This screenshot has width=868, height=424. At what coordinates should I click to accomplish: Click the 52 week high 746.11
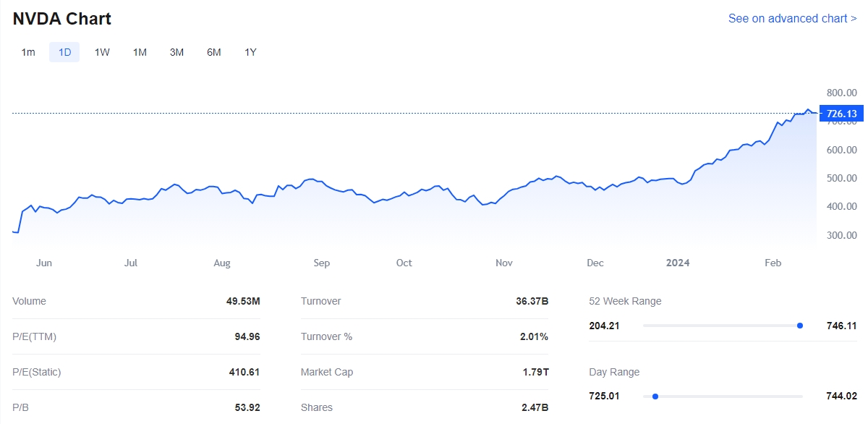point(841,326)
